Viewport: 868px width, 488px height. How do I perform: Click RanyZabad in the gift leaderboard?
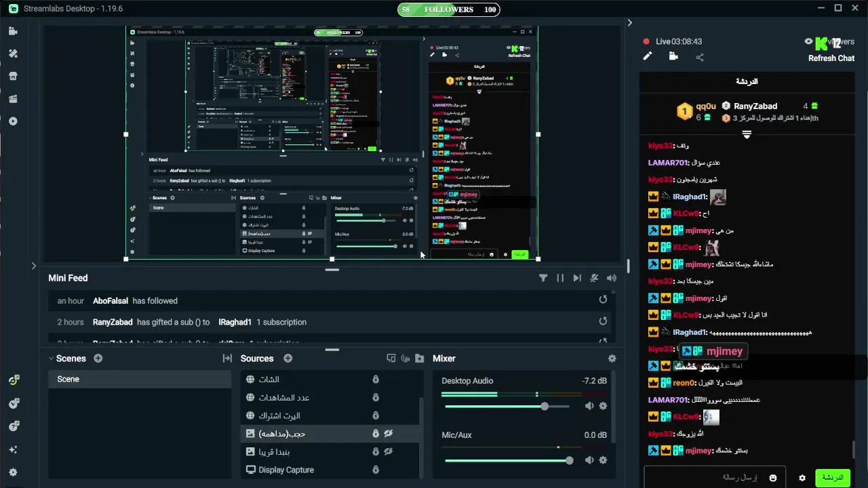point(755,106)
